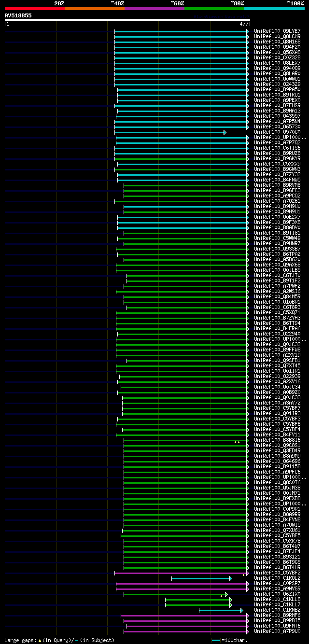Select the UniRef100_B9GKY9 label
The image size is (309, 644).
click(x=277, y=159)
